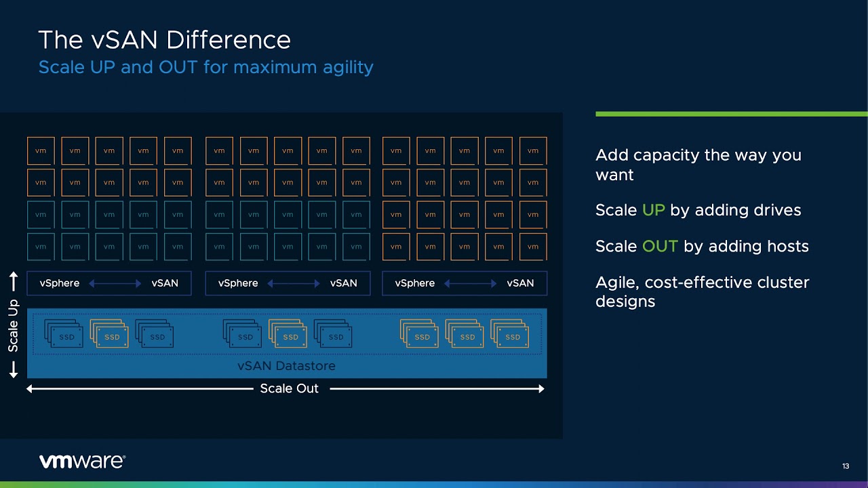The height and width of the screenshot is (488, 868).
Task: Click the Scale Up downward arrow
Action: tap(13, 369)
